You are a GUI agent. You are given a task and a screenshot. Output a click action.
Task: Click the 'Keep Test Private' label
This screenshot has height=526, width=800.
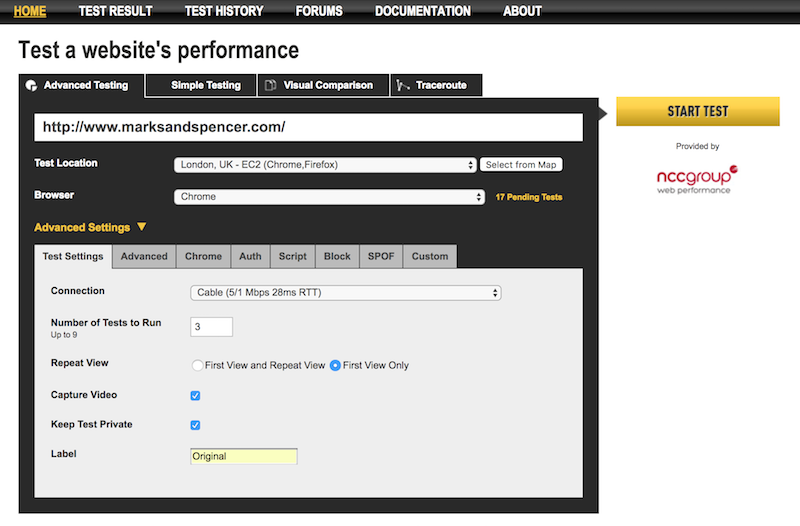coord(91,424)
